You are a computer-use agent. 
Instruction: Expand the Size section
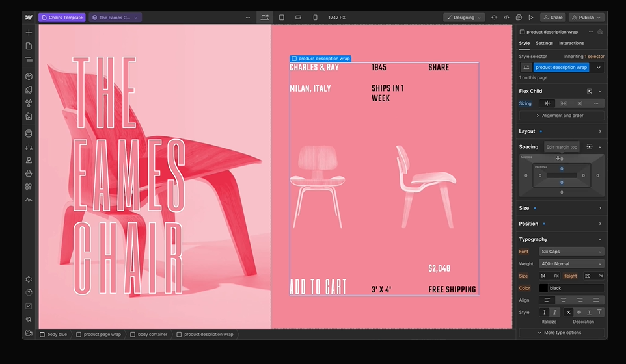[x=562, y=208]
